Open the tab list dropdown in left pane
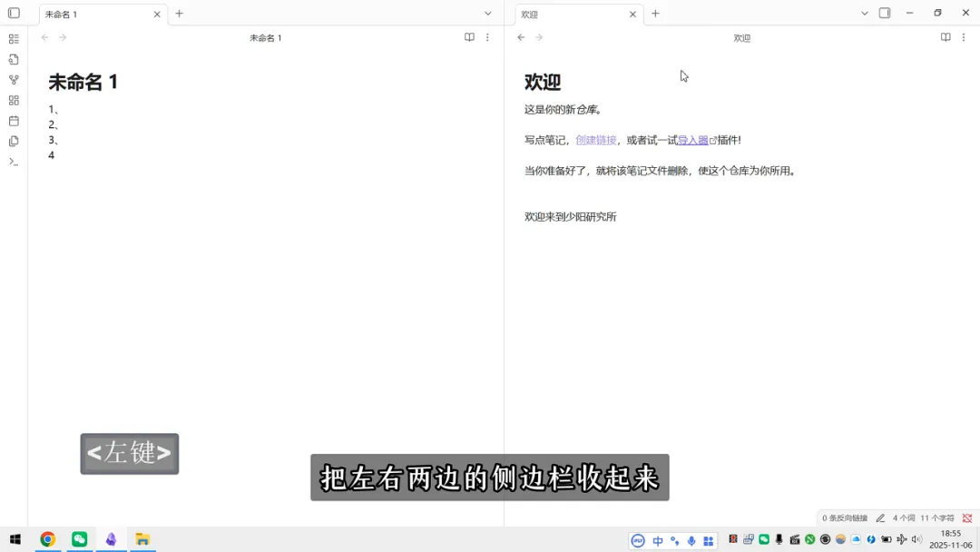The image size is (980, 552). pyautogui.click(x=487, y=13)
